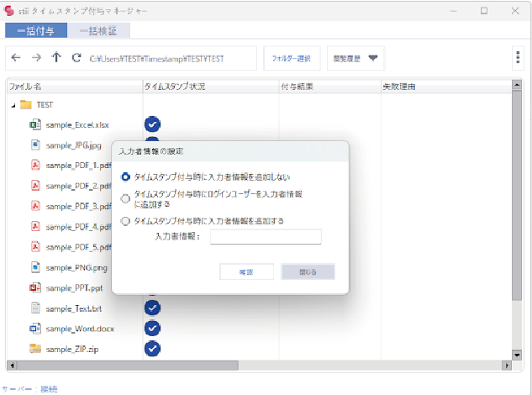Open the 閲覧履歴 dropdown

[356, 58]
